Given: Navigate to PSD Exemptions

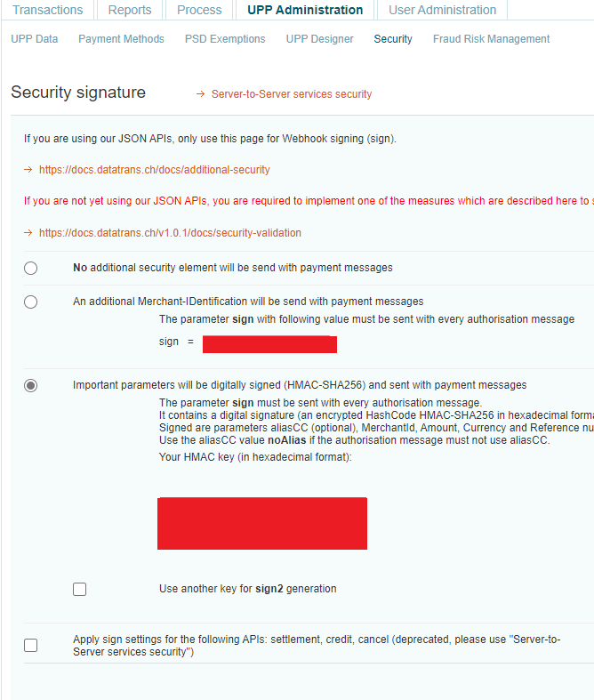Looking at the screenshot, I should click(225, 39).
